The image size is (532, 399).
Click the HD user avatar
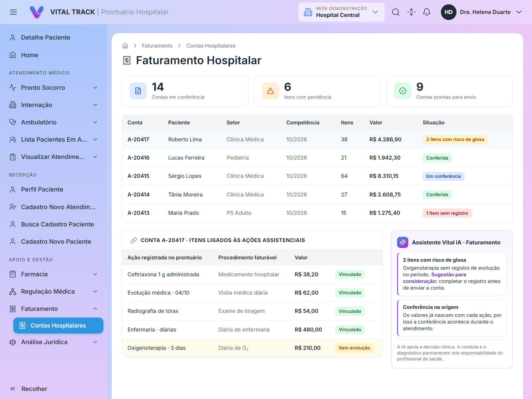[449, 12]
